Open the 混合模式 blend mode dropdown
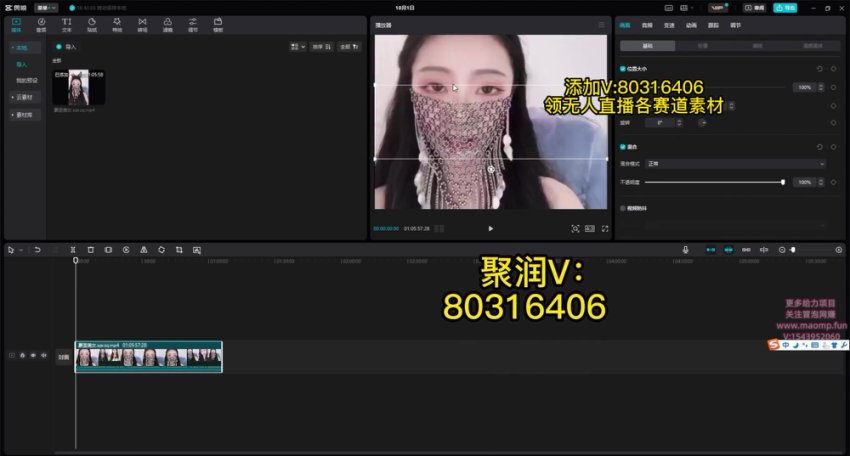 [x=735, y=163]
